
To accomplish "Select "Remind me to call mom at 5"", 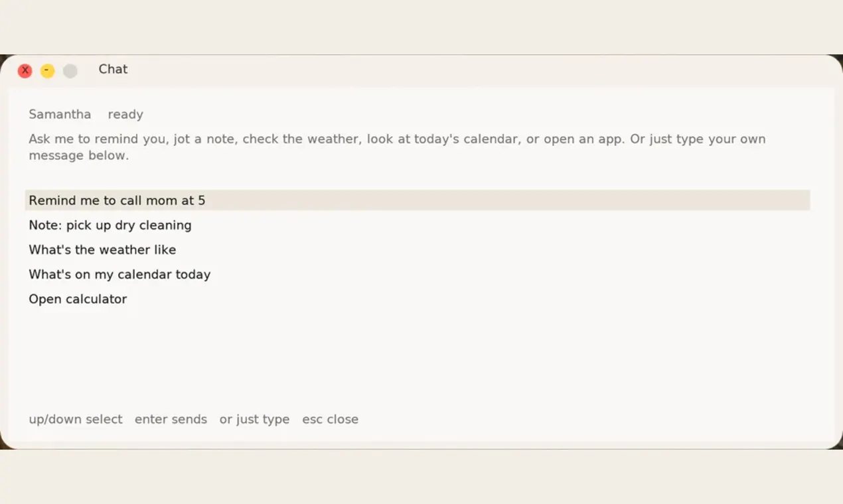I will click(418, 200).
